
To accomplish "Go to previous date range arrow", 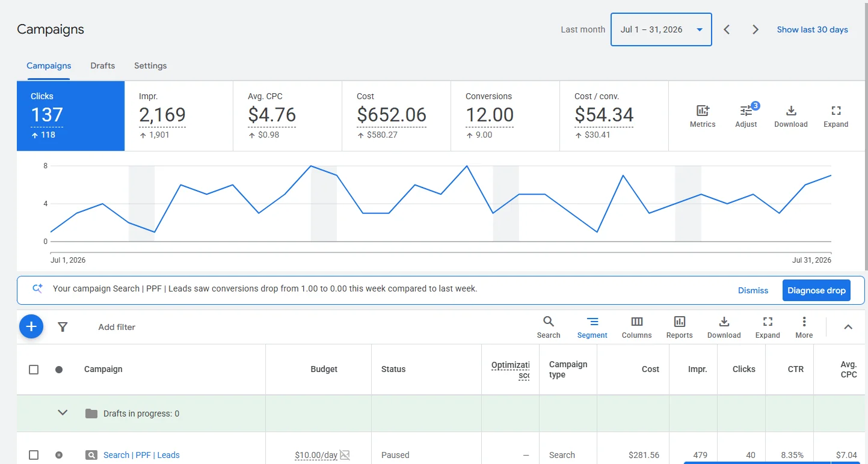I will [x=727, y=29].
